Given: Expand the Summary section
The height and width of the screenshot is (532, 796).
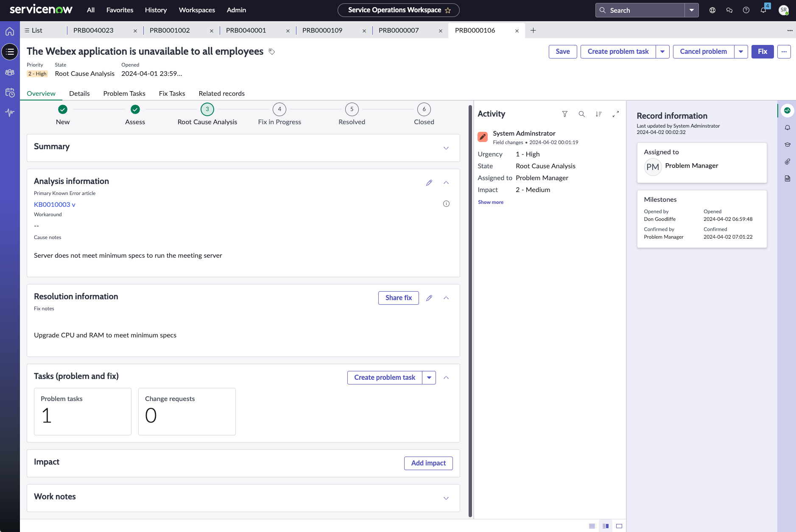Looking at the screenshot, I should [x=446, y=148].
